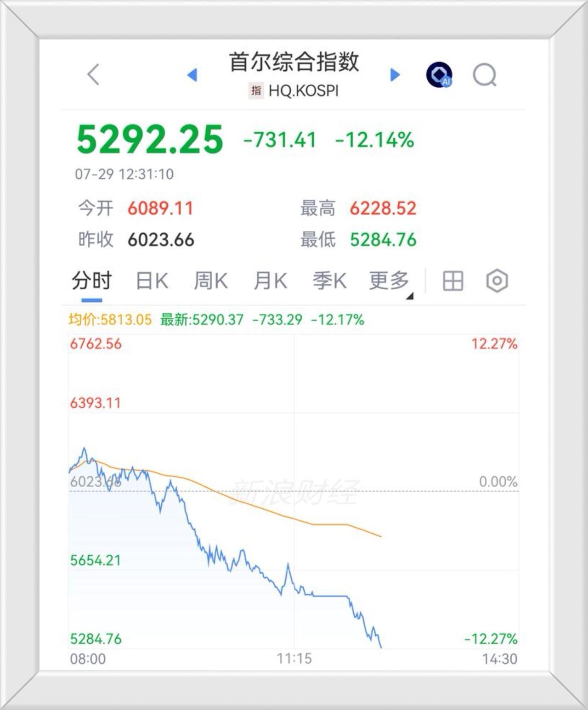Tap the 0.00% axis label
This screenshot has height=710, width=588.
pos(498,481)
